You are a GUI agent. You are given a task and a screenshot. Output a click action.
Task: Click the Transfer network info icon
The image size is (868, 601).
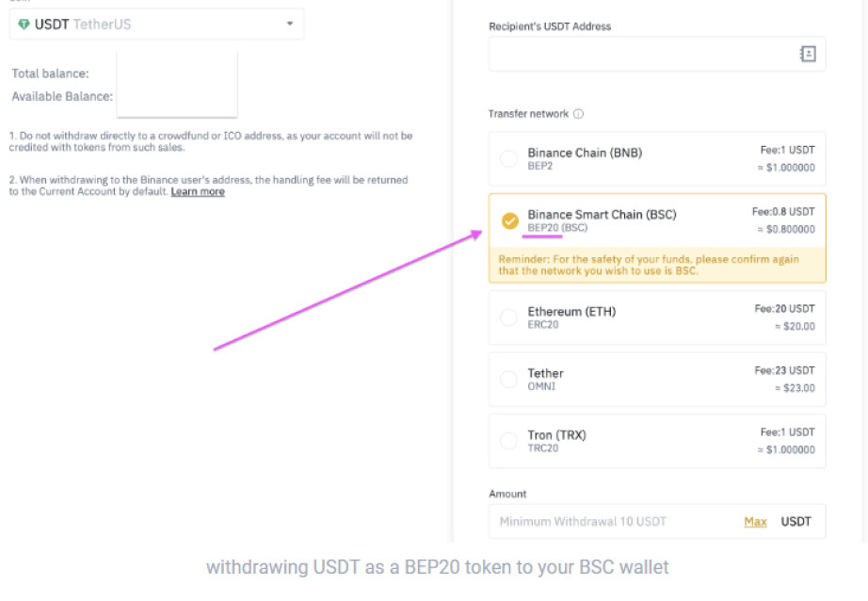578,114
